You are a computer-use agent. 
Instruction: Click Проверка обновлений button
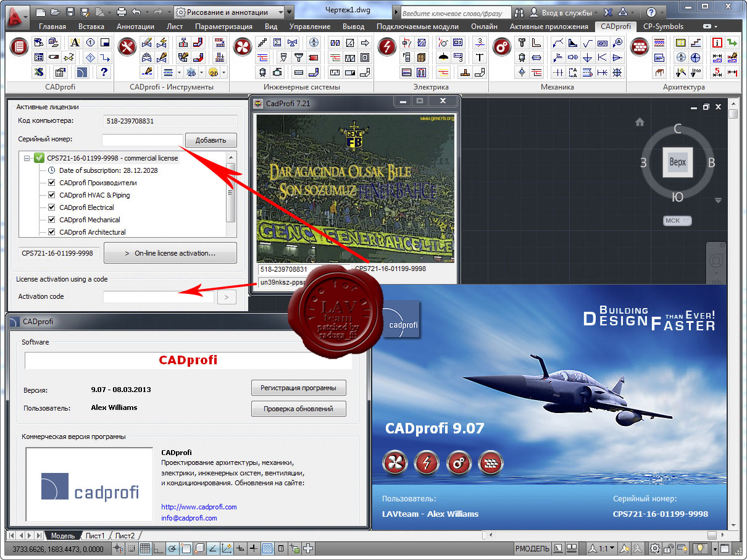pos(299,409)
